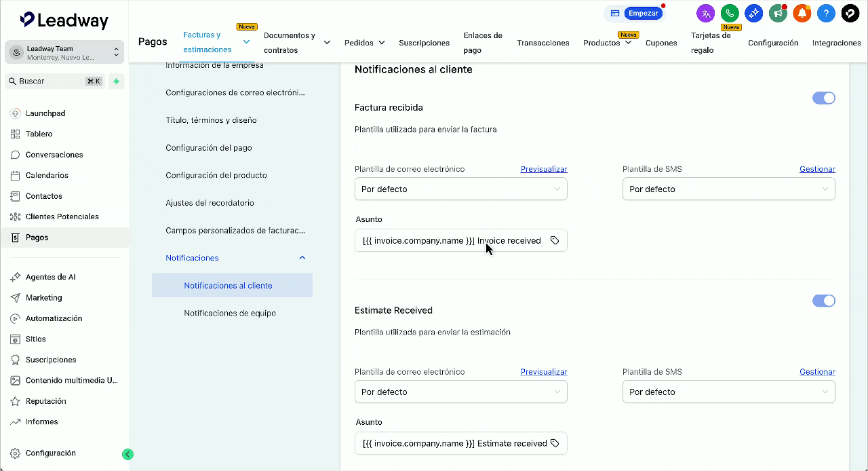Collapse sidebar with green arrow icon
This screenshot has height=471, width=868.
coord(127,454)
